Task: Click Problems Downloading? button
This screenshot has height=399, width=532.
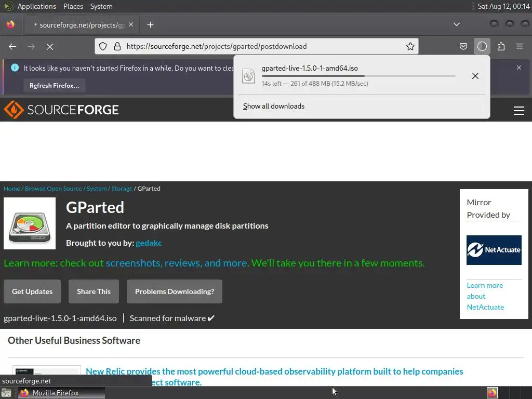Action: click(x=175, y=291)
